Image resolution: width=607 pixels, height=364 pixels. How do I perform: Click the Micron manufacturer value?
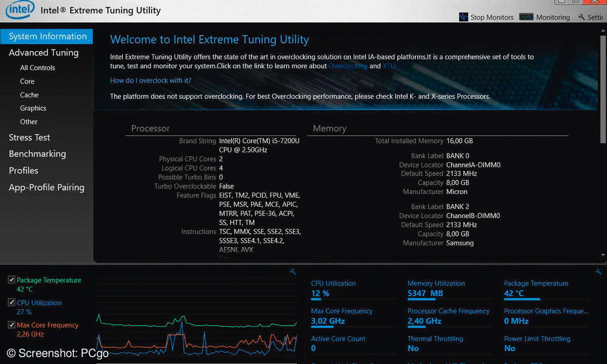click(x=457, y=192)
